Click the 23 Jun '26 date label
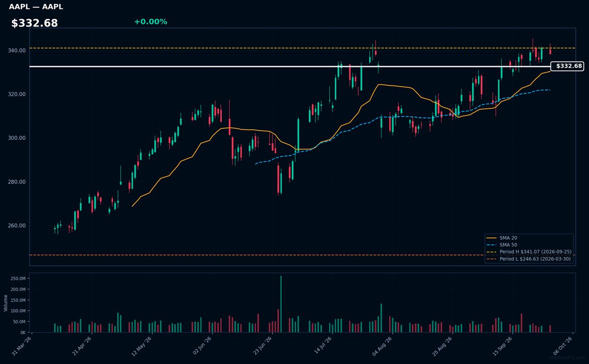 click(x=264, y=345)
